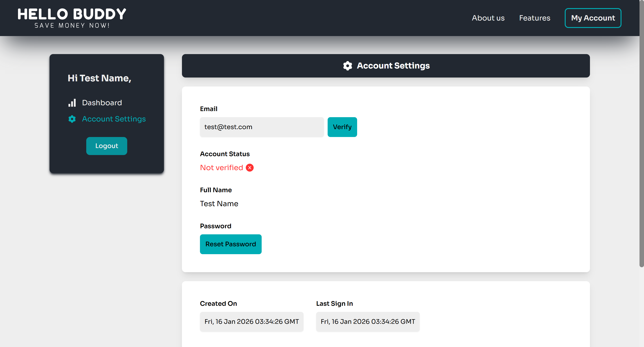Open the Dashboard sidebar link
Image resolution: width=644 pixels, height=347 pixels.
click(95, 103)
